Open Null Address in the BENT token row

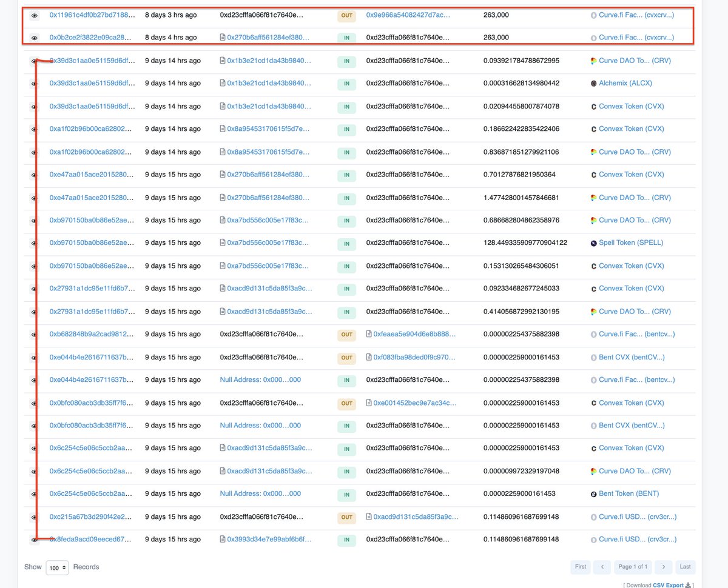point(260,493)
